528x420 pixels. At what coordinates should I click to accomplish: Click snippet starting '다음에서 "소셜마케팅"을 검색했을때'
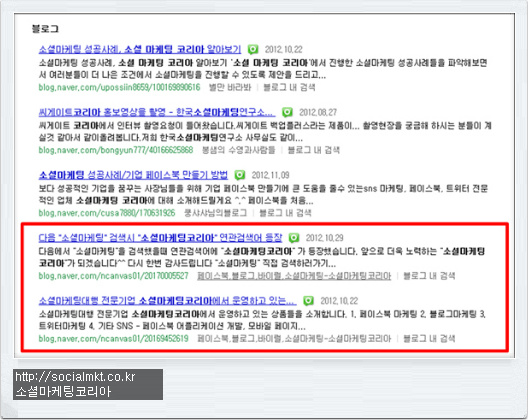tap(262, 257)
